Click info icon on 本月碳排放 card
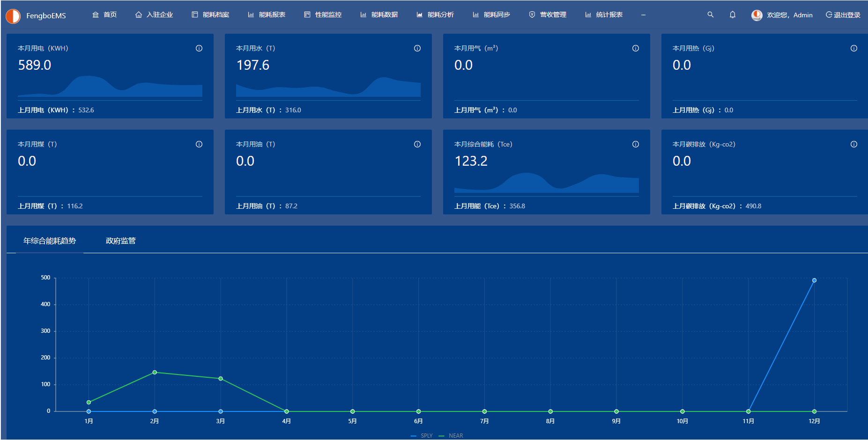Image resolution: width=868 pixels, height=440 pixels. (854, 144)
